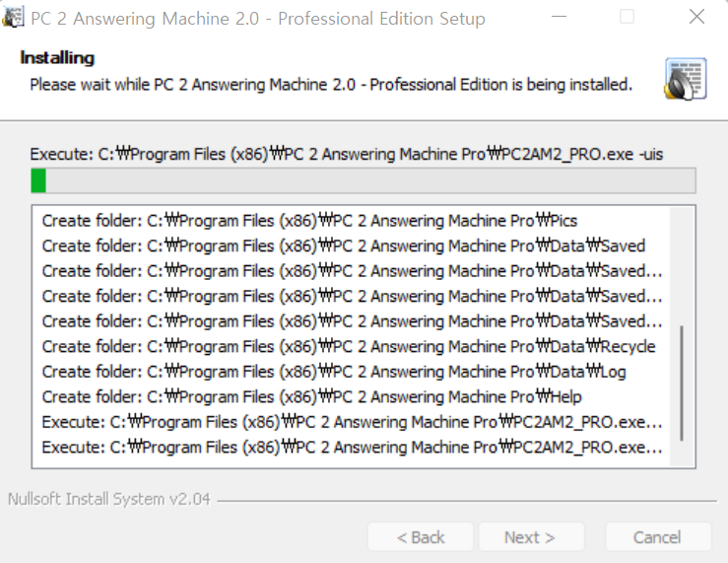The width and height of the screenshot is (728, 563).
Task: Click the Installing heading
Action: tap(57, 58)
